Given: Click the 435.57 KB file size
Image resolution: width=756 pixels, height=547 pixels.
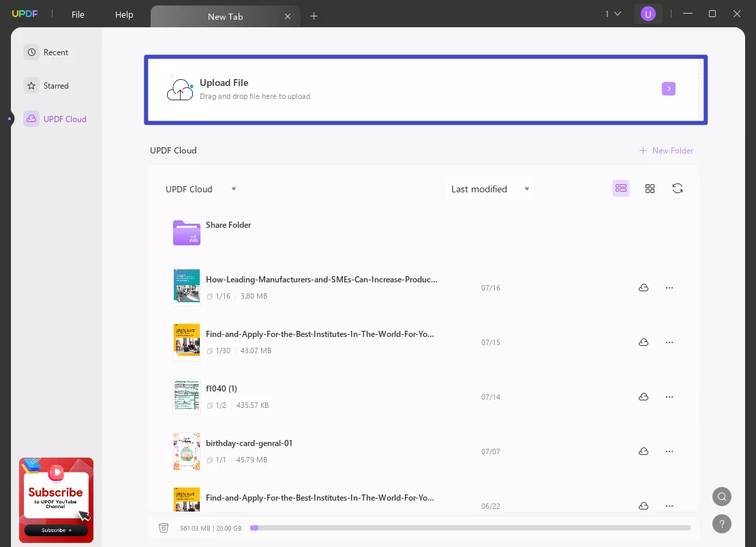Looking at the screenshot, I should click(x=252, y=405).
